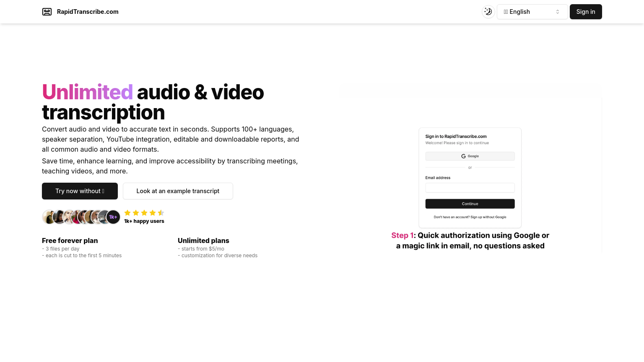
Task: Click the first user avatar in the stack
Action: [48, 217]
